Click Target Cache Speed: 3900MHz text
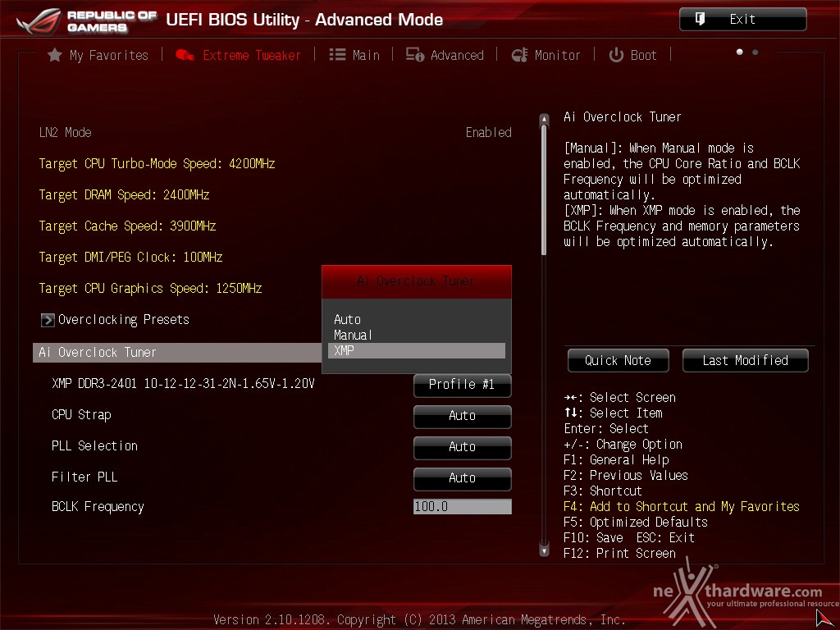This screenshot has height=630, width=840. coord(127,226)
